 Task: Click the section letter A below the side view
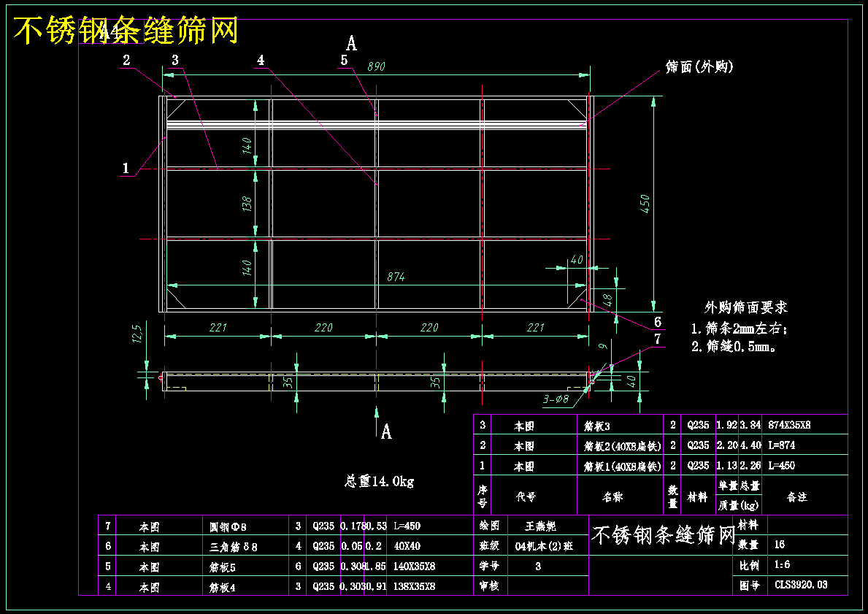tap(386, 431)
